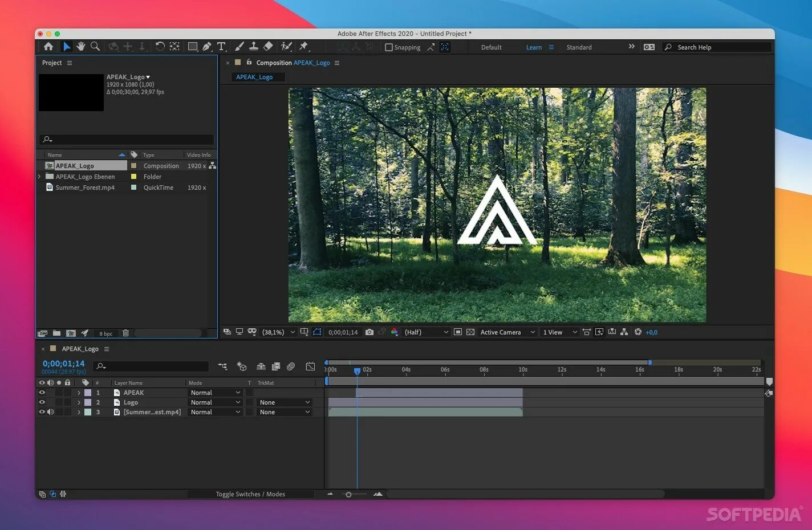
Task: Open the Graph Editor icon
Action: point(310,366)
